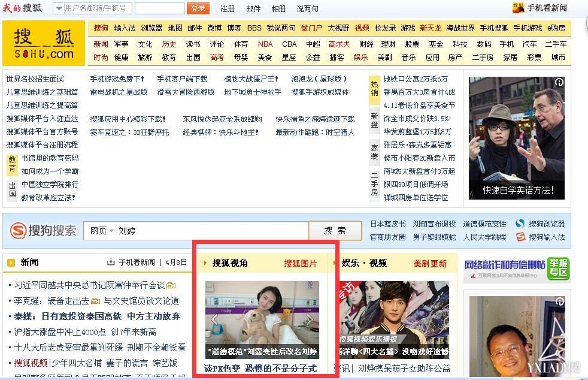This screenshot has height=380, width=588.
Task: Click the 手机看新闻 icon at top right
Action: pyautogui.click(x=519, y=8)
